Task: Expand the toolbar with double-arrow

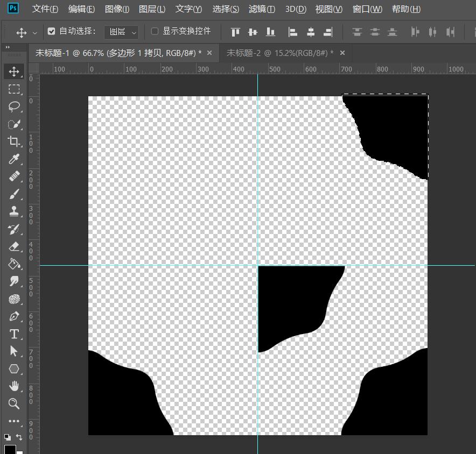Action: 8,48
